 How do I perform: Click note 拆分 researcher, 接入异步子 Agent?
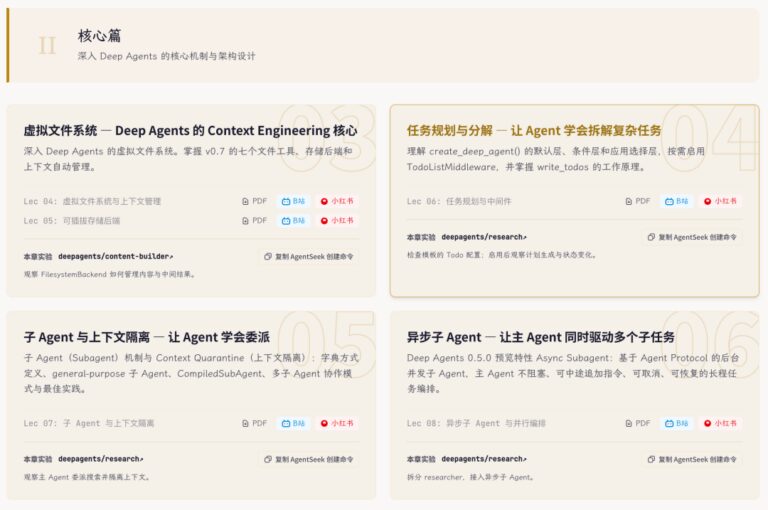pyautogui.click(x=470, y=477)
